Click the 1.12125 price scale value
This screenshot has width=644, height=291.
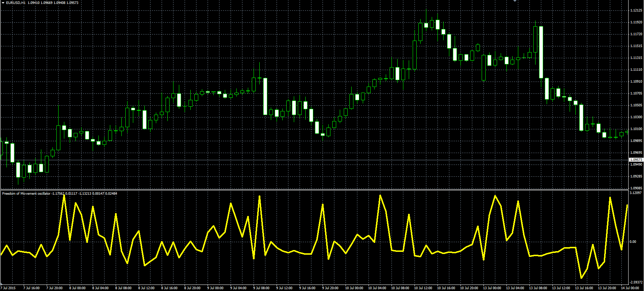point(636,10)
